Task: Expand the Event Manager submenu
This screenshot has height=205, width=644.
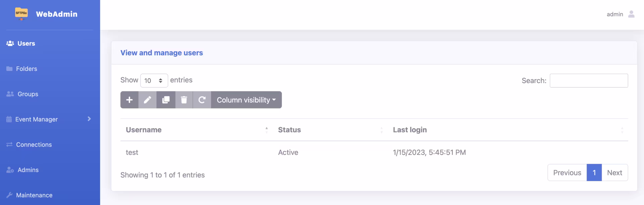Action: [89, 119]
